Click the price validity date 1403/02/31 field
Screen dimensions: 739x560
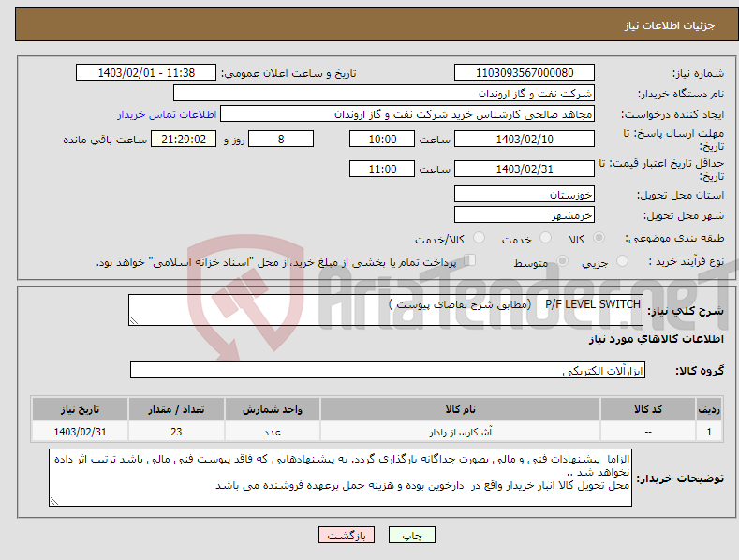click(x=525, y=169)
